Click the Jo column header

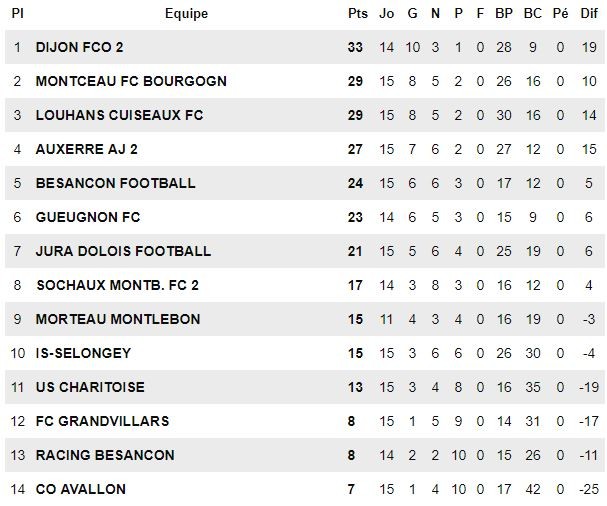pos(386,14)
